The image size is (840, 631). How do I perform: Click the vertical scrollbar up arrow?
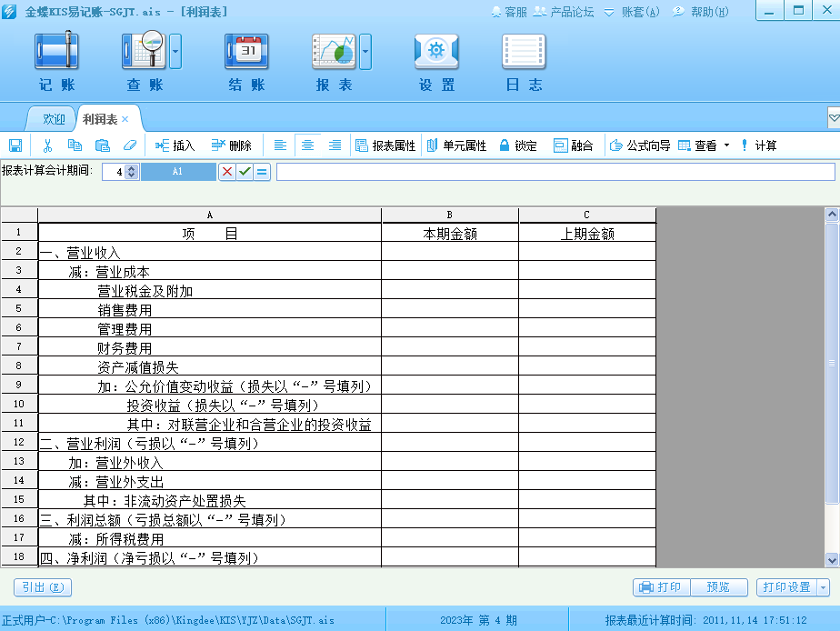pos(832,215)
